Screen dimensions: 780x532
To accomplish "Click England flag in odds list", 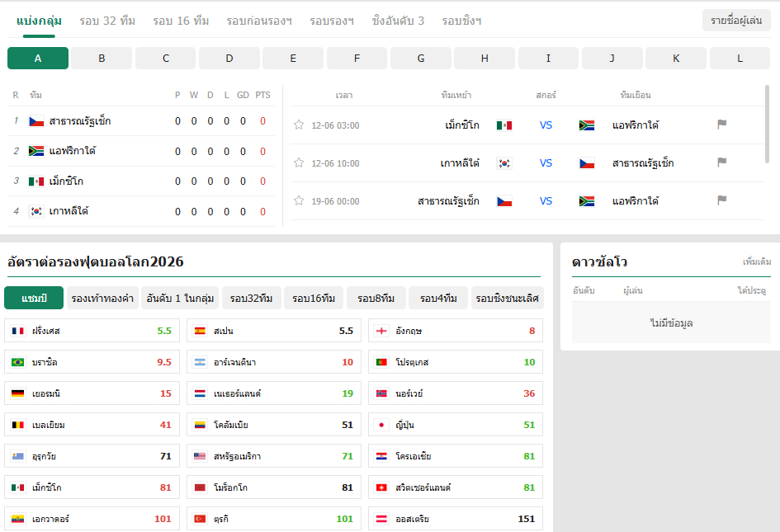I will tap(381, 331).
